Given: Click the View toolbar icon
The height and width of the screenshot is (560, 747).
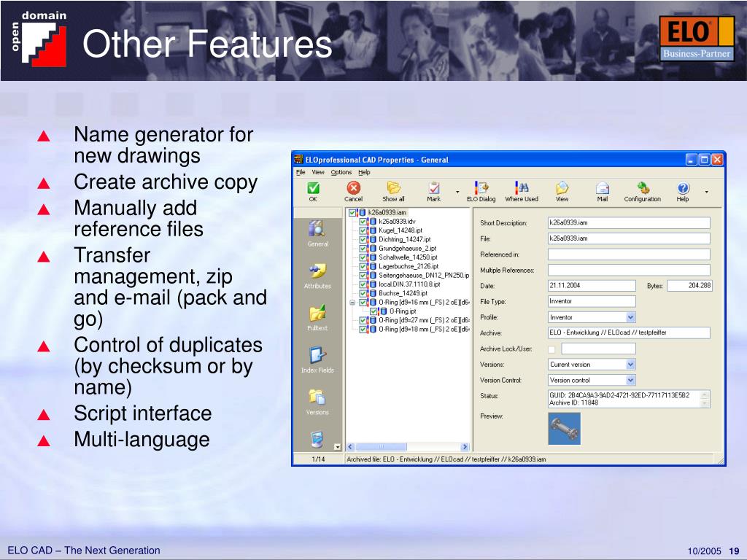Looking at the screenshot, I should click(x=562, y=187).
